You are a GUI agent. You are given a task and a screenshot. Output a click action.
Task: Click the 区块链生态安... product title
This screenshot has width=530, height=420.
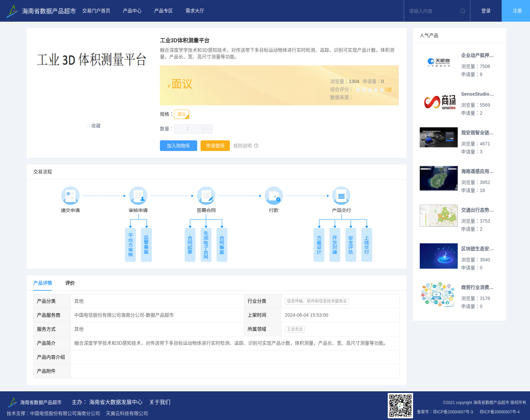pyautogui.click(x=477, y=249)
